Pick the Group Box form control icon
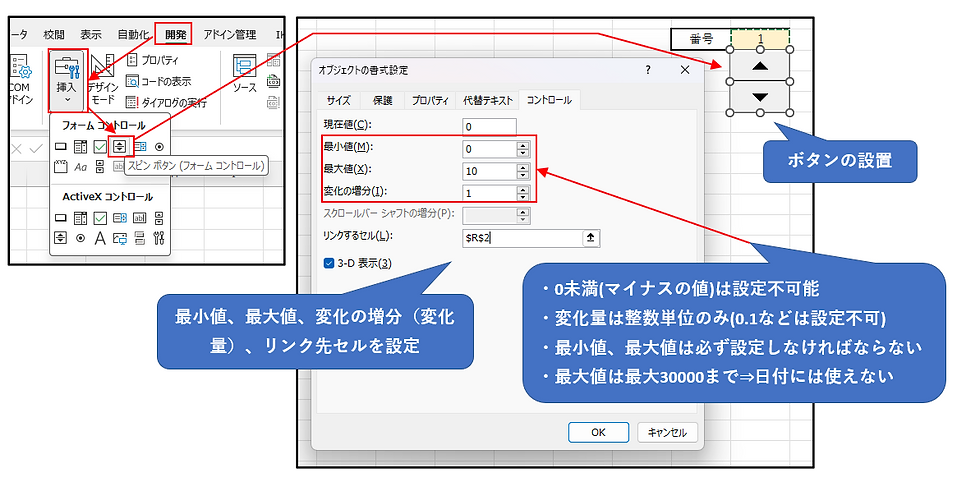980x481 pixels. [61, 167]
